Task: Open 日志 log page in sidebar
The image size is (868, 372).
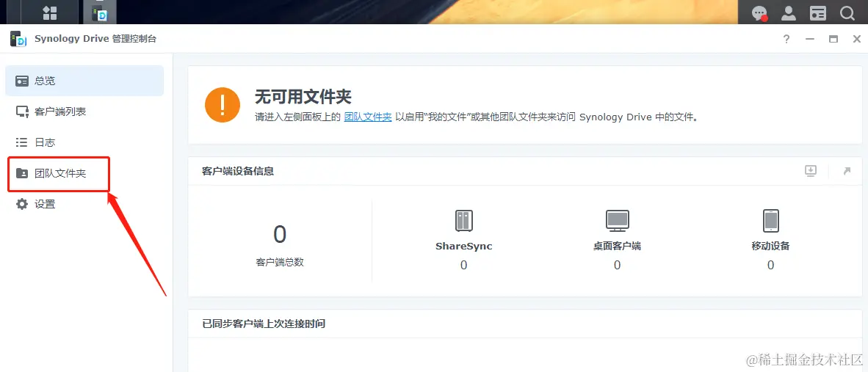Action: [84, 142]
